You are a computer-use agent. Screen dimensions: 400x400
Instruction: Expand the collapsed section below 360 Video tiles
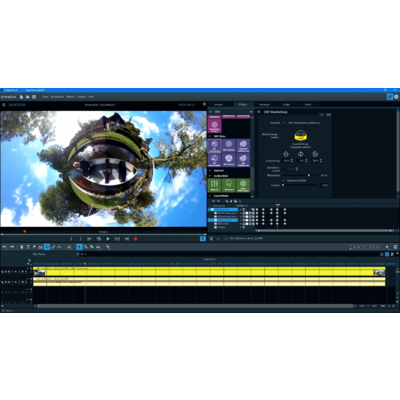point(210,170)
